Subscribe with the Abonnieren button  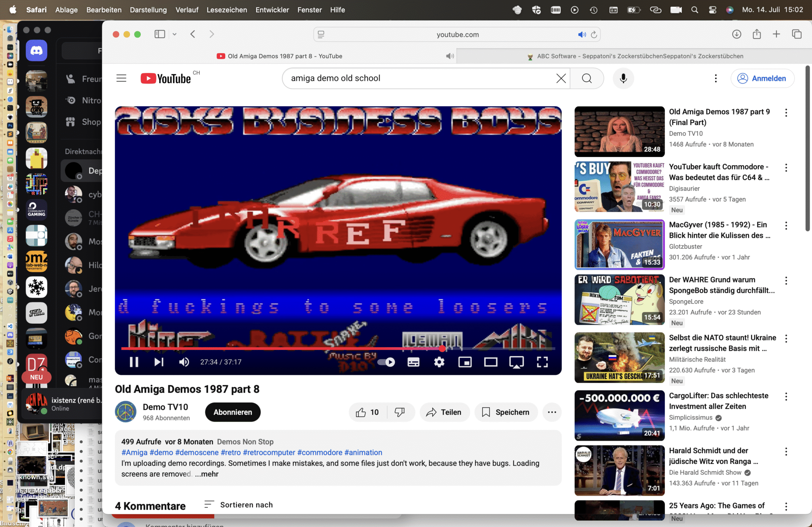click(233, 412)
